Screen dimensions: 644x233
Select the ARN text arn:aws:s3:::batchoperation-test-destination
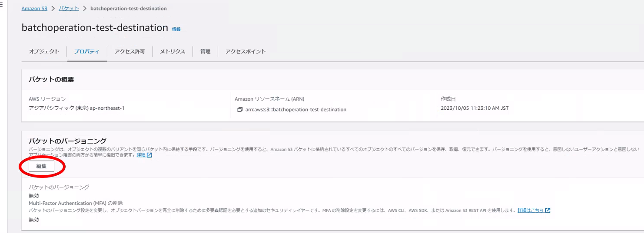296,109
